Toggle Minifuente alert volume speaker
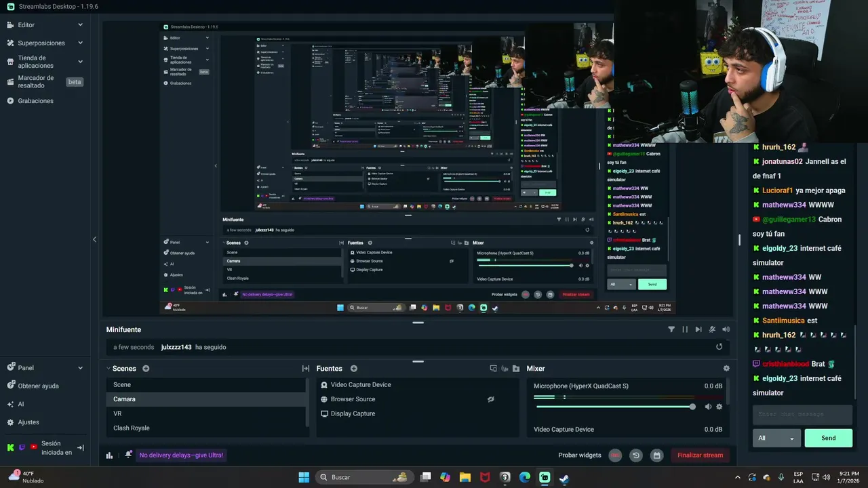868x488 pixels. point(726,329)
